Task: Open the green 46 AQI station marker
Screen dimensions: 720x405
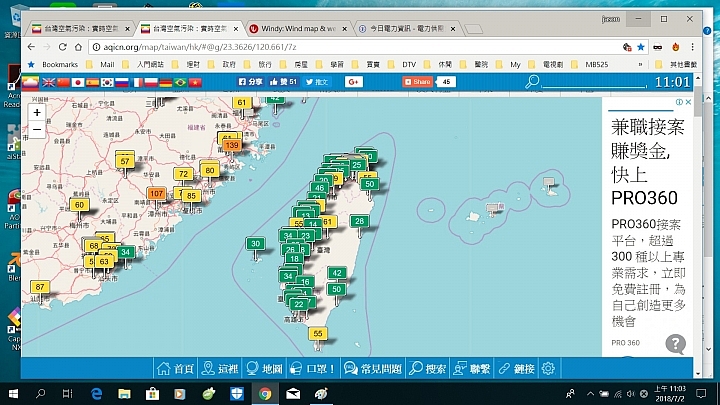Action: click(x=320, y=187)
